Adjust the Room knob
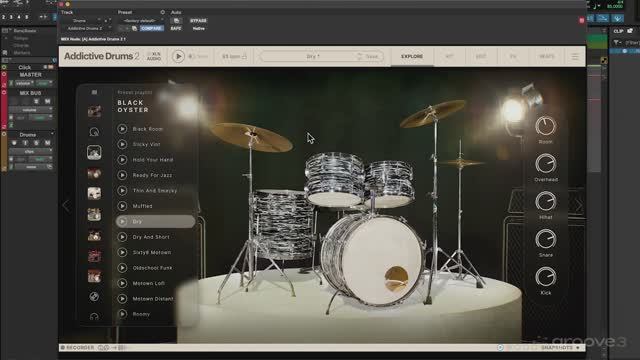Viewport: 640px width, 360px height. pos(545,126)
